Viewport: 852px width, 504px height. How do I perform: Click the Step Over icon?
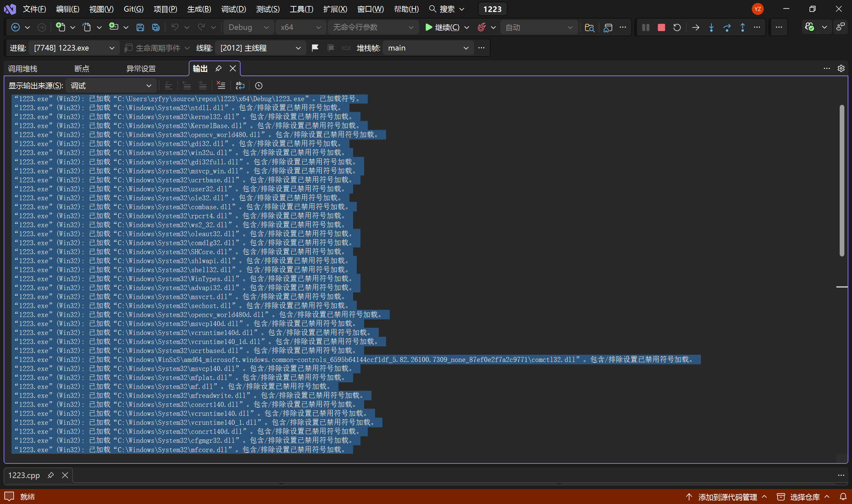(x=727, y=28)
